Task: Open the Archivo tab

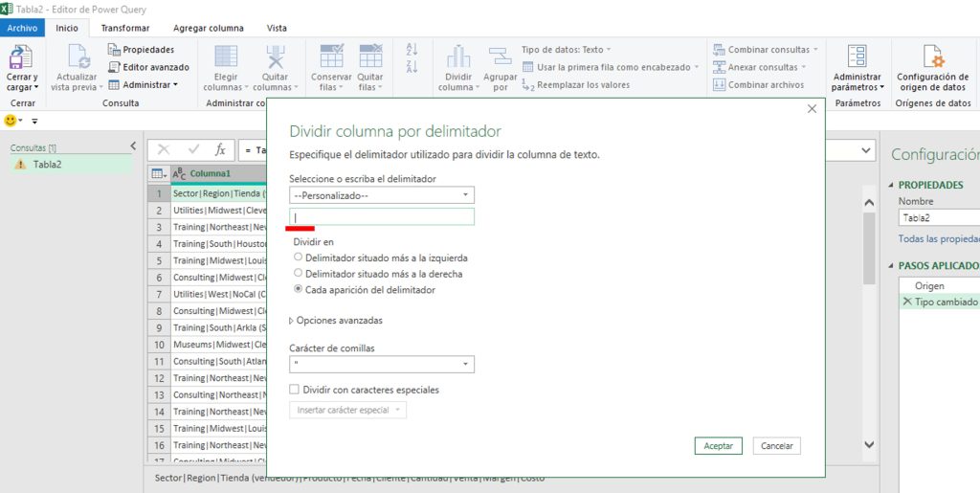Action: tap(23, 28)
